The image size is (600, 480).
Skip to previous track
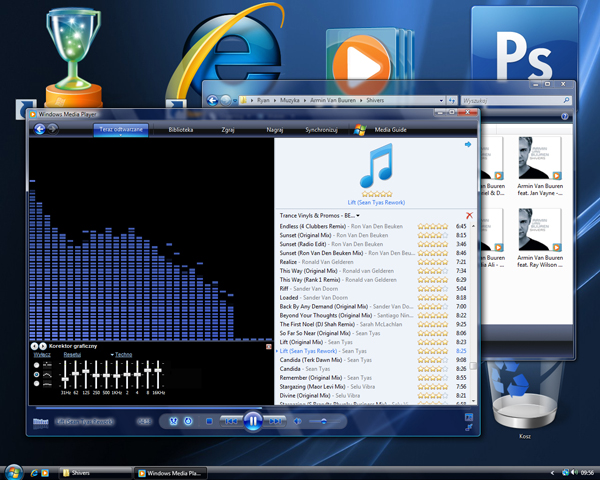pyautogui.click(x=231, y=421)
